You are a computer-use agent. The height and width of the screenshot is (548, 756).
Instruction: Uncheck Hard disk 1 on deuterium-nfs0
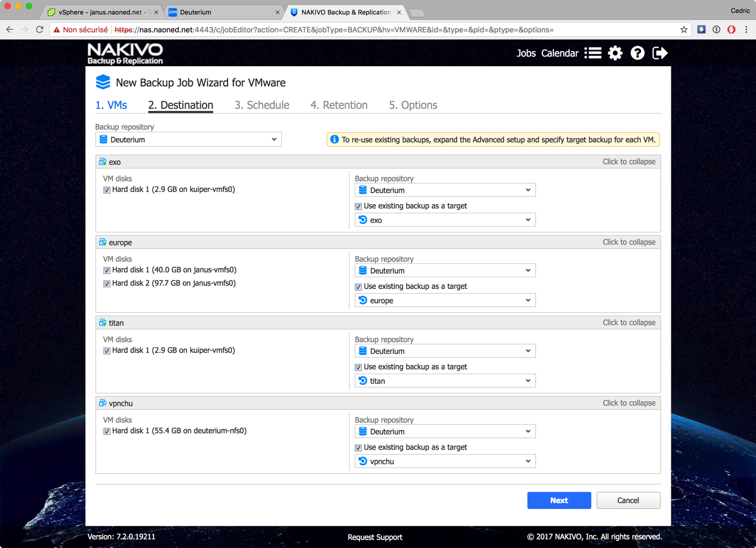(107, 431)
